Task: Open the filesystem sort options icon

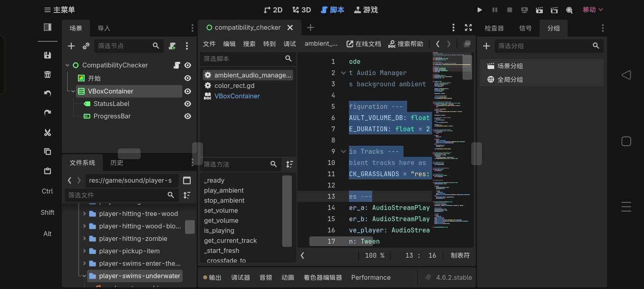Action: [x=187, y=195]
